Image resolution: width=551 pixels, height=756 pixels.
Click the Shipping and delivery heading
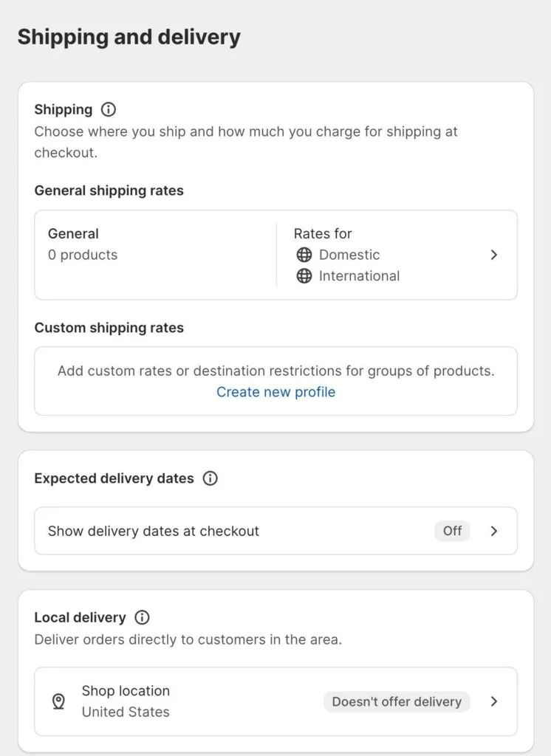point(129,36)
